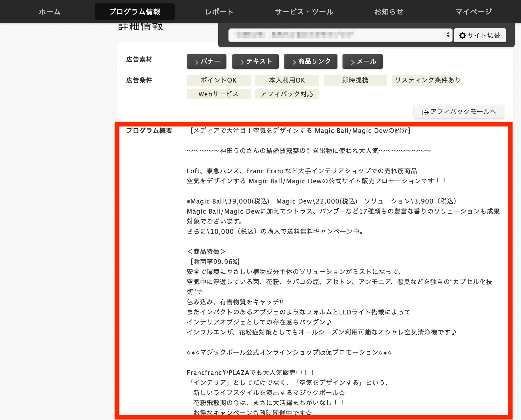The width and height of the screenshot is (521, 420).
Task: Click the アフィバックモールへ button
Action: point(459,112)
